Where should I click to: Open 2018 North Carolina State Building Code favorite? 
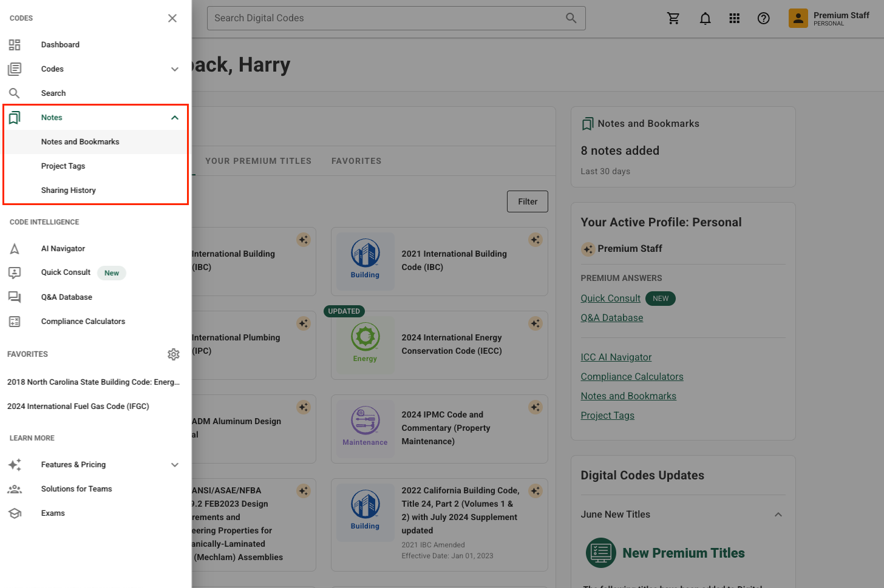tap(93, 382)
